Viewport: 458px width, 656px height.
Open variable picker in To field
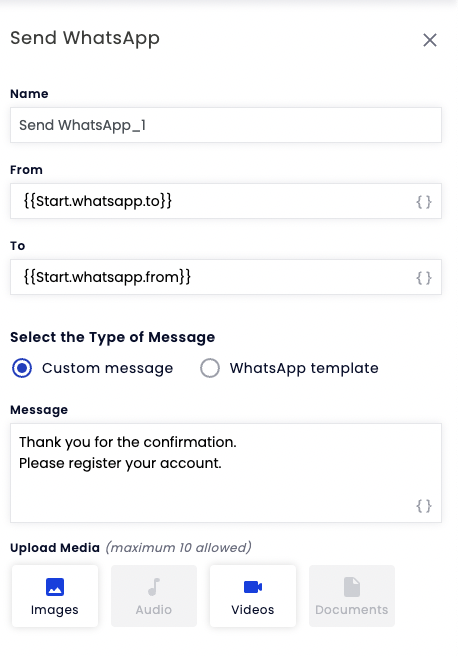(424, 278)
